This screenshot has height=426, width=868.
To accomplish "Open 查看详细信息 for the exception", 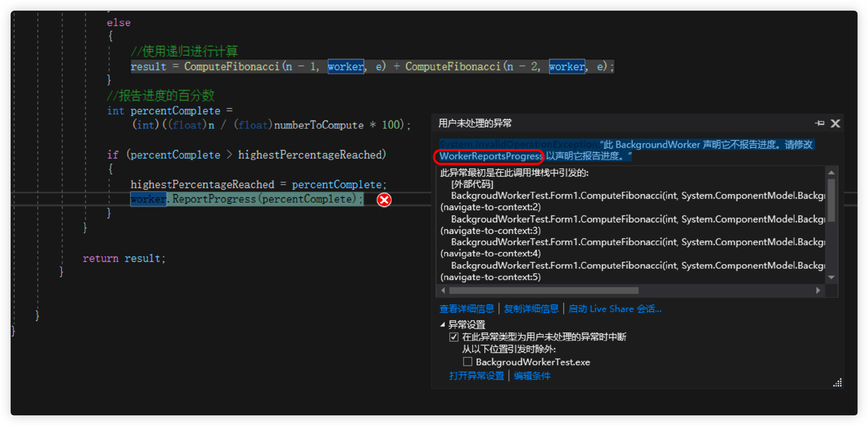I will [467, 308].
